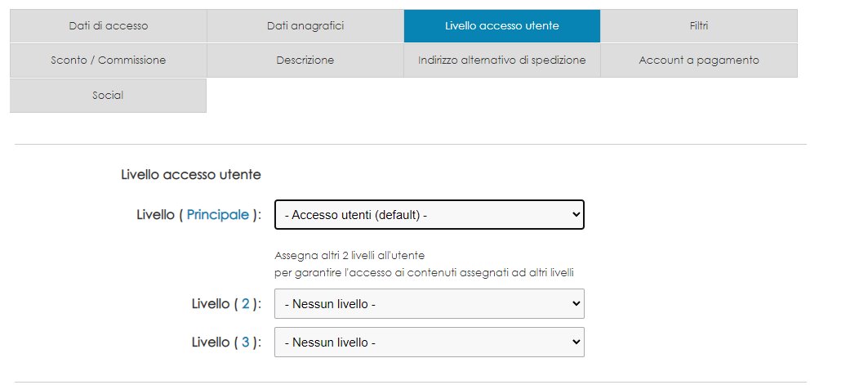This screenshot has width=868, height=385.
Task: Click the arrow of Livello Principale select
Action: tap(576, 214)
